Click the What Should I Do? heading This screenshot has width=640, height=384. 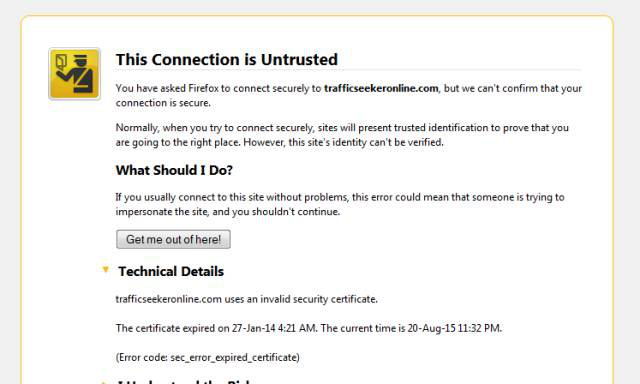[174, 170]
